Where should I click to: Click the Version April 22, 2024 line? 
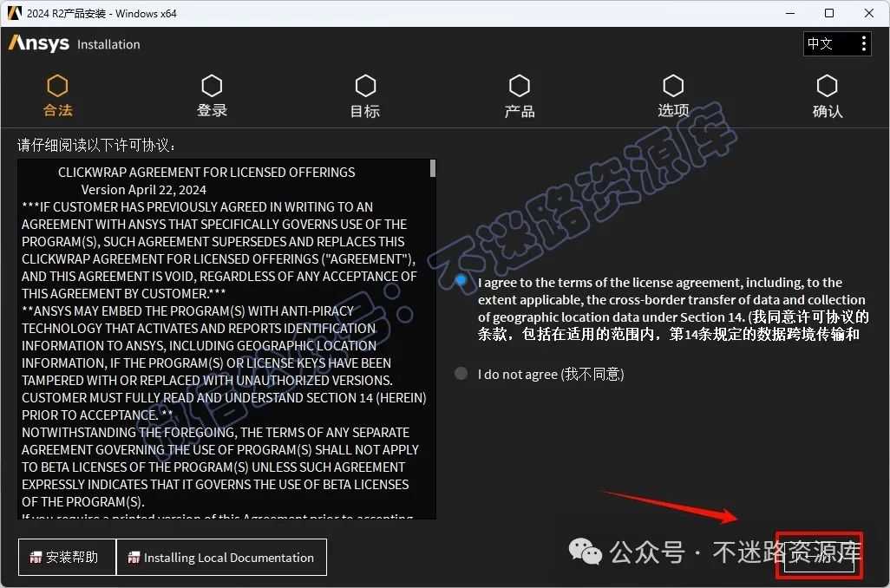(x=144, y=190)
